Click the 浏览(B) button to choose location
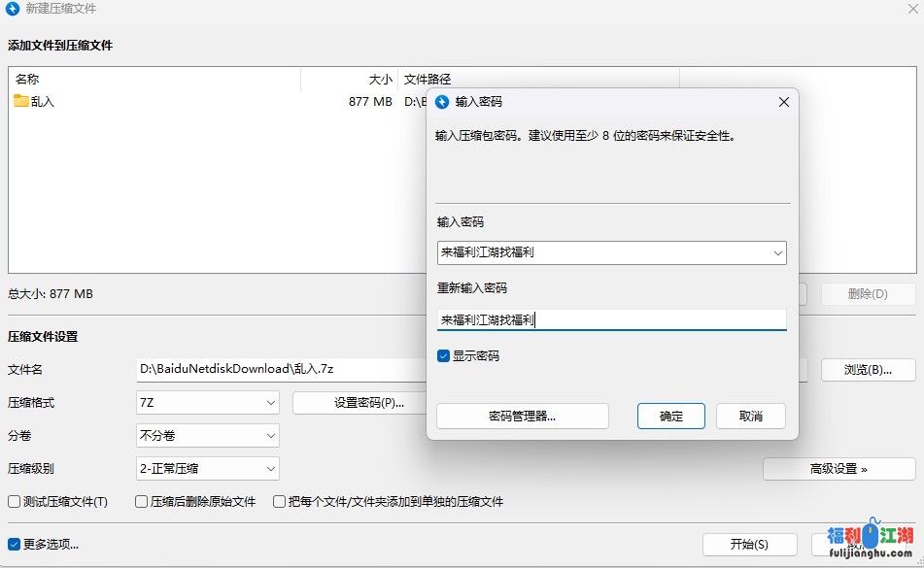924x568 pixels. [867, 369]
